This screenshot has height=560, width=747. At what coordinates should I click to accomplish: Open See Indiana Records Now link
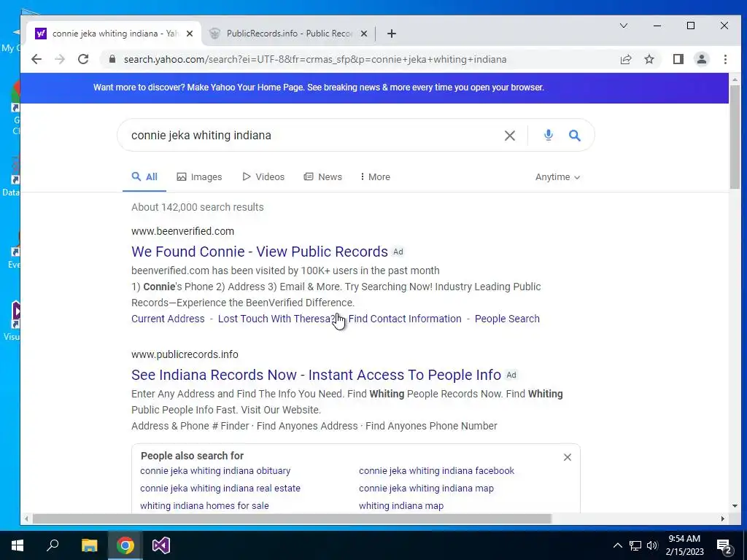[316, 375]
